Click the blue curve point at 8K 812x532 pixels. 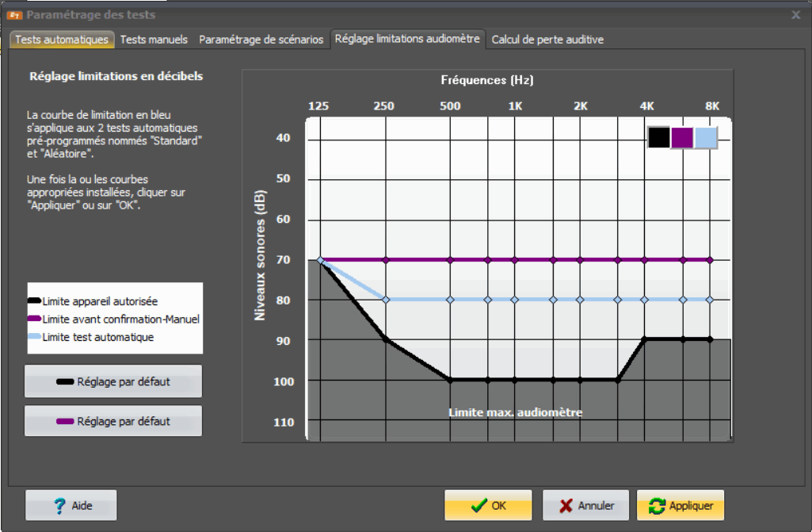coord(710,300)
